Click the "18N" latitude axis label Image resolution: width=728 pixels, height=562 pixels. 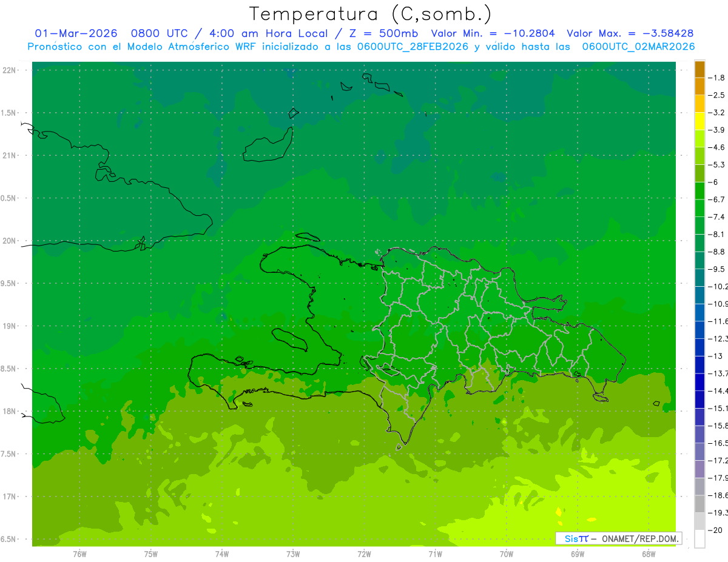coord(9,411)
